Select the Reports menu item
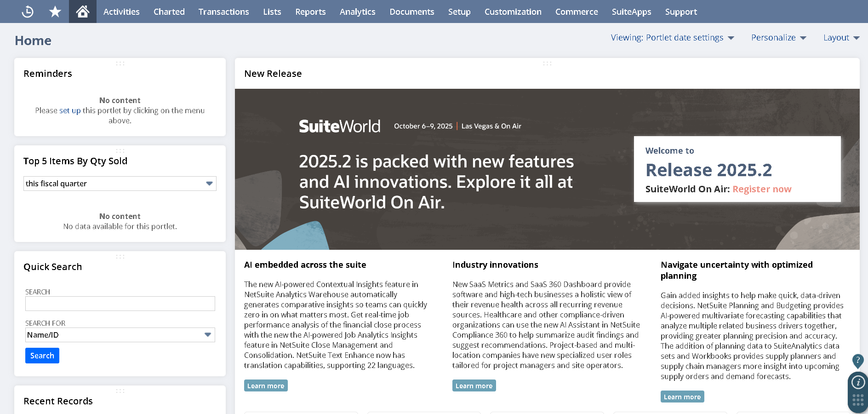The width and height of the screenshot is (868, 414). click(310, 11)
